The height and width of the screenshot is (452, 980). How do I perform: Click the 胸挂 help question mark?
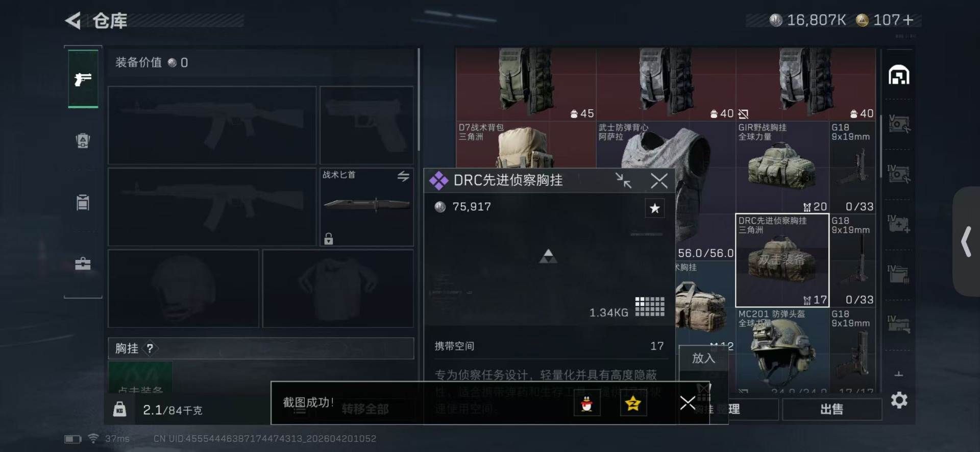[x=150, y=348]
